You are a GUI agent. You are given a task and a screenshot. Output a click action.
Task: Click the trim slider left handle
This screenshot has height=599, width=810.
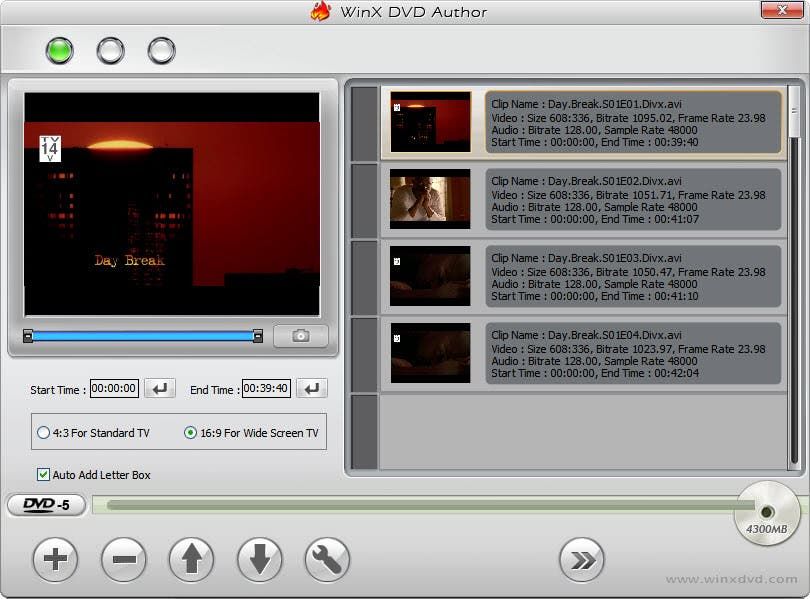click(28, 336)
